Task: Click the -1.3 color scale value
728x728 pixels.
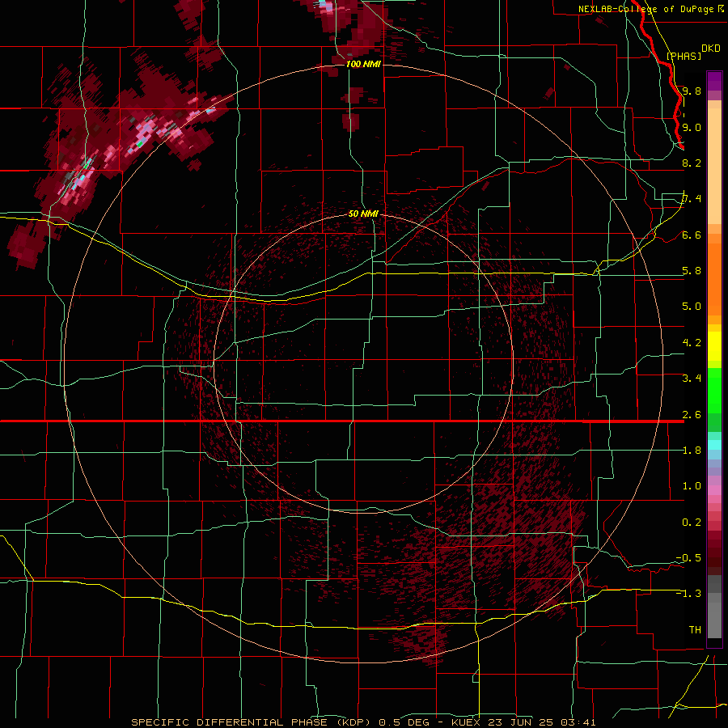Action: click(688, 594)
